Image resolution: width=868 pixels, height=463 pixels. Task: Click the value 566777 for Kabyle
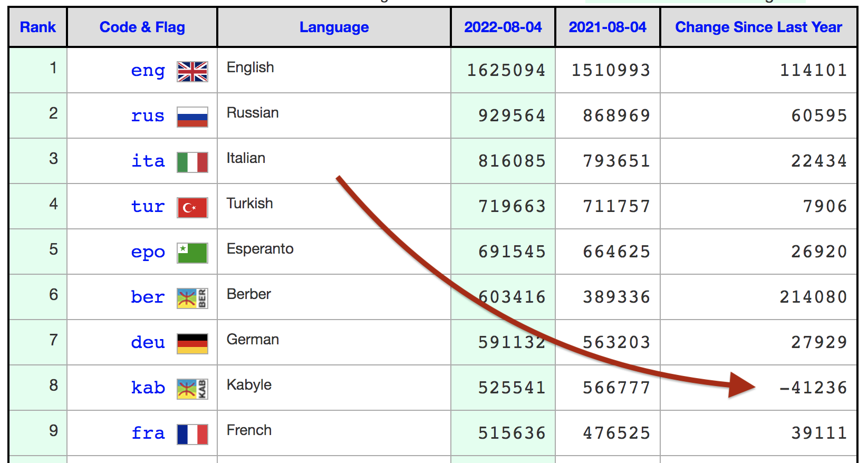(x=616, y=388)
